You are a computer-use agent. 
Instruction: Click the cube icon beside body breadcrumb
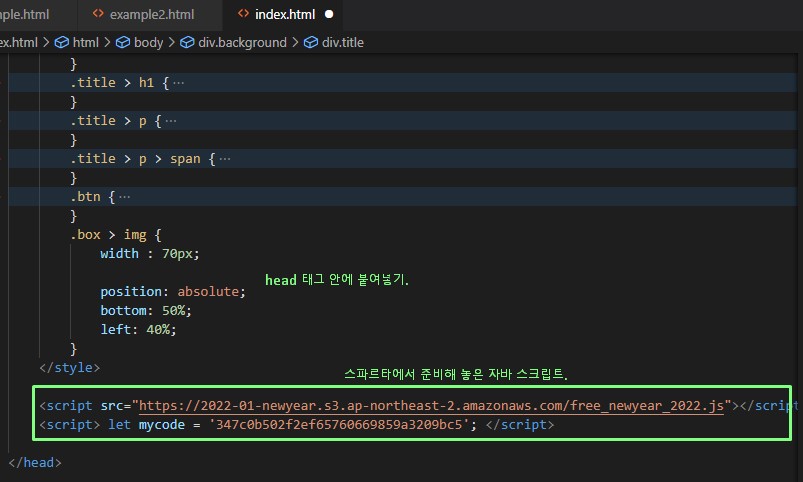click(123, 43)
